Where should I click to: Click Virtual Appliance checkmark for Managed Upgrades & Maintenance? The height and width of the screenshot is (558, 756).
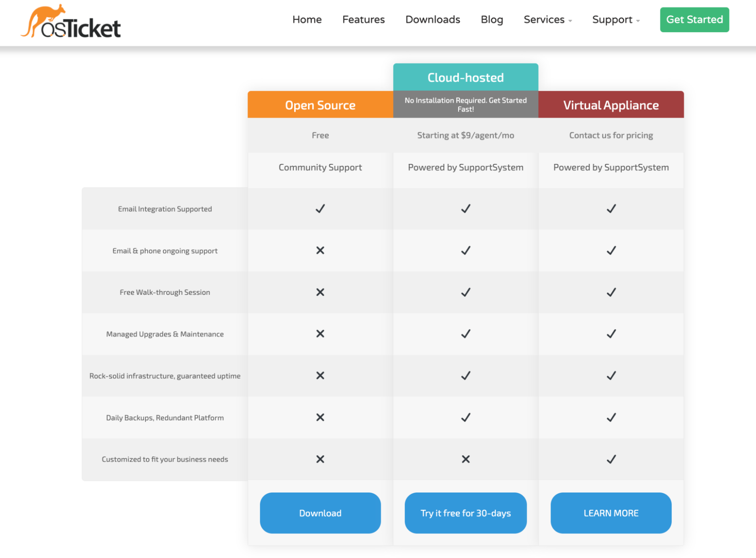coord(611,334)
